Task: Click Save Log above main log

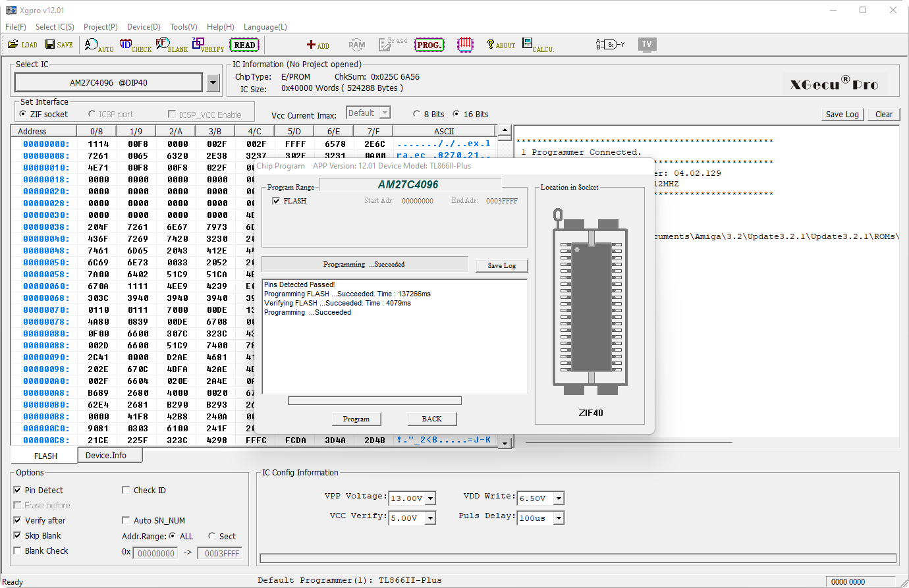Action: 842,114
